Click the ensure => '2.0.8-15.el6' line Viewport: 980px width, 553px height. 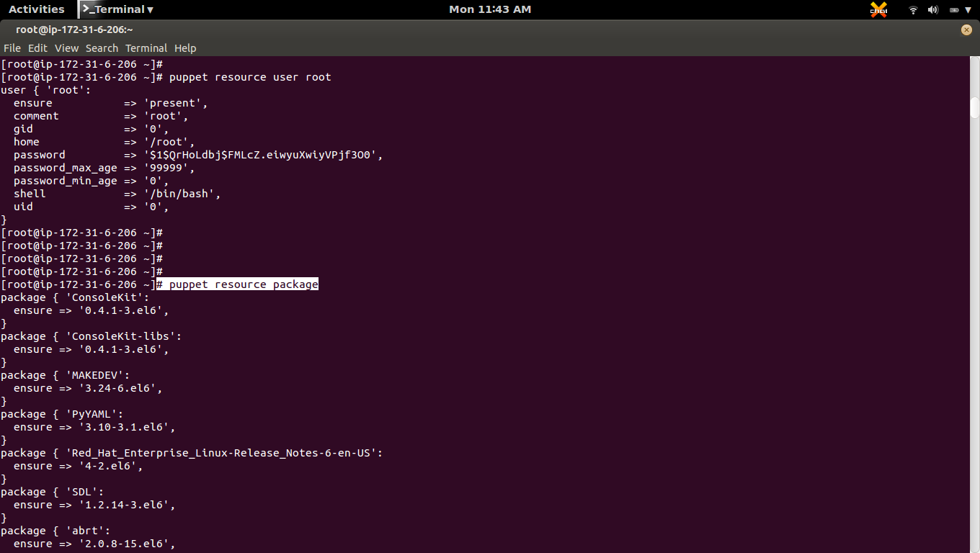click(x=94, y=544)
